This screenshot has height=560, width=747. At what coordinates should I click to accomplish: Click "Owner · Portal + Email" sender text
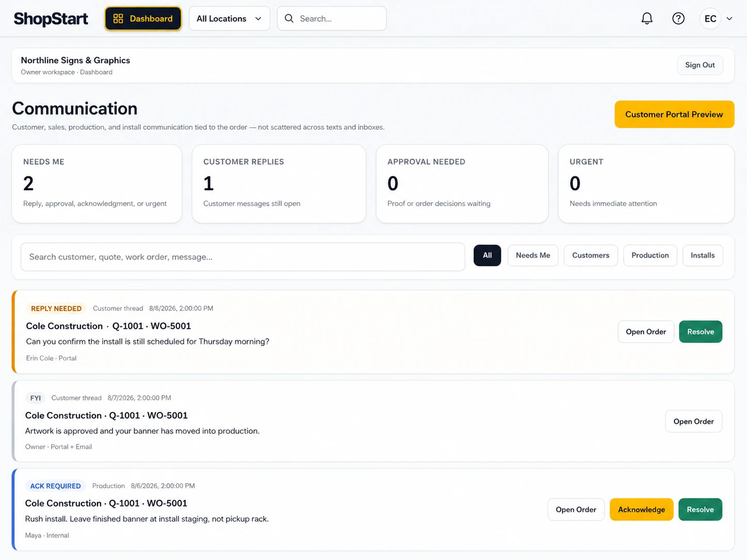(58, 447)
